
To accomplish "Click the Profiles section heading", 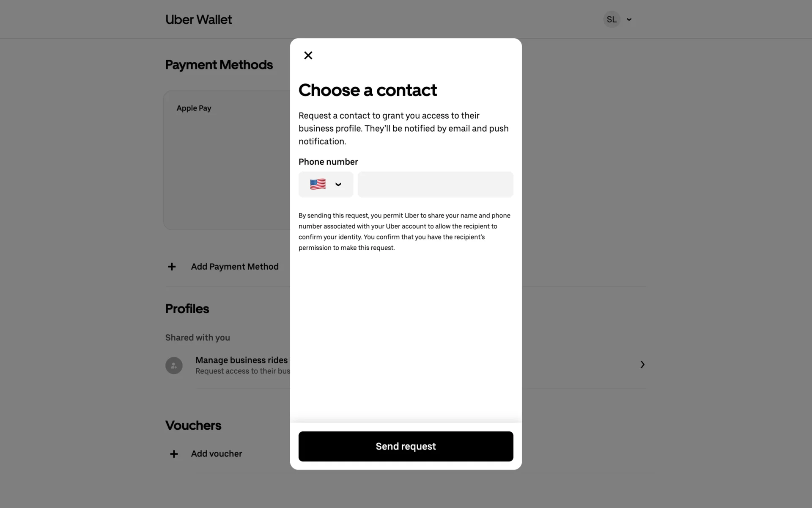I will 187,309.
